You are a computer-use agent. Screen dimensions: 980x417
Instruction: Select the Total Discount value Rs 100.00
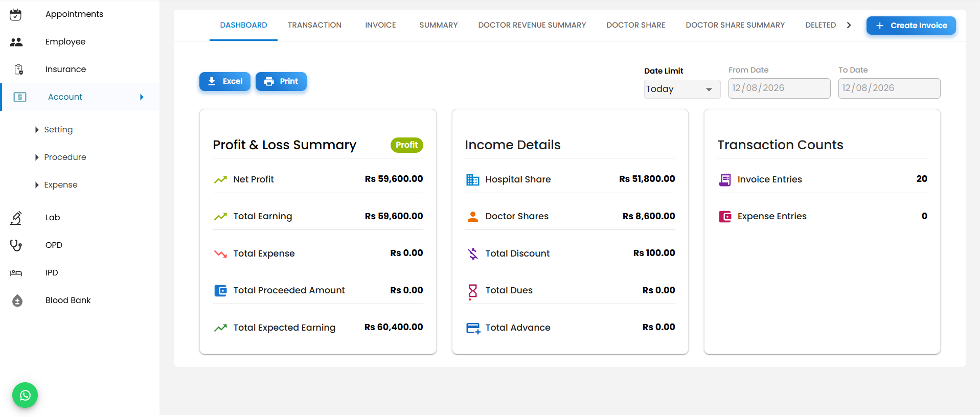(654, 253)
